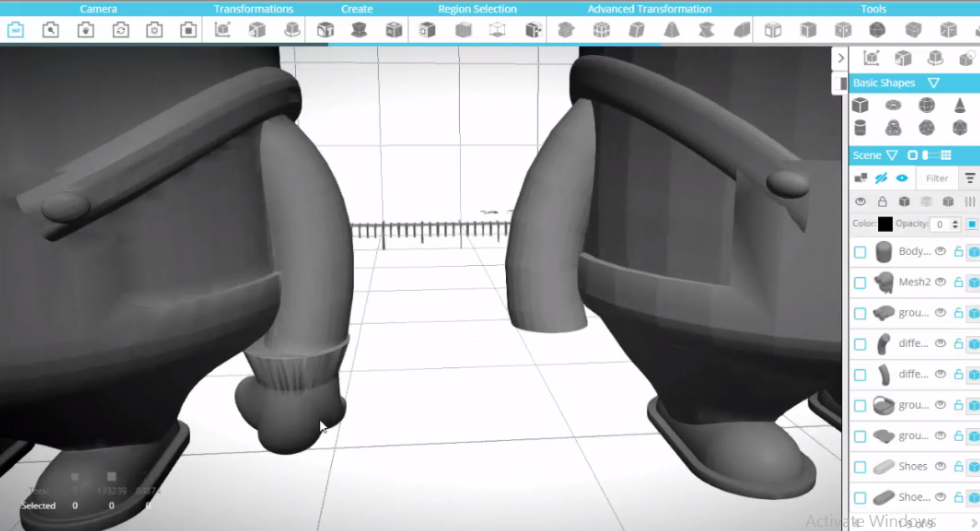
Task: Click the Bend tool icon
Action: [742, 30]
